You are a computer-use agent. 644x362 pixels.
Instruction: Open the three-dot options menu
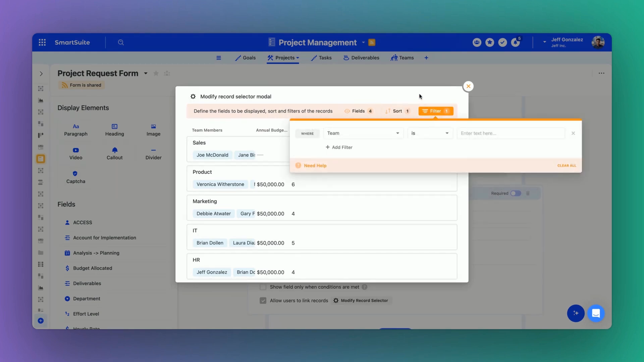pos(601,73)
